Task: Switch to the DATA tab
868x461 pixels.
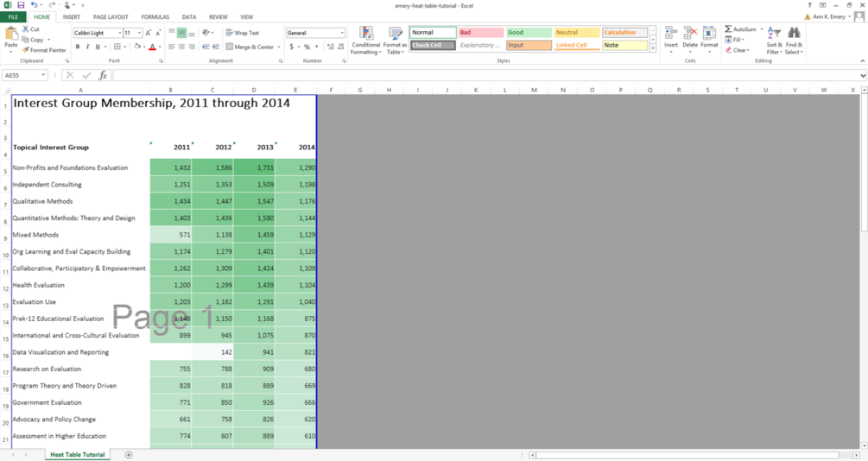Action: pyautogui.click(x=189, y=17)
